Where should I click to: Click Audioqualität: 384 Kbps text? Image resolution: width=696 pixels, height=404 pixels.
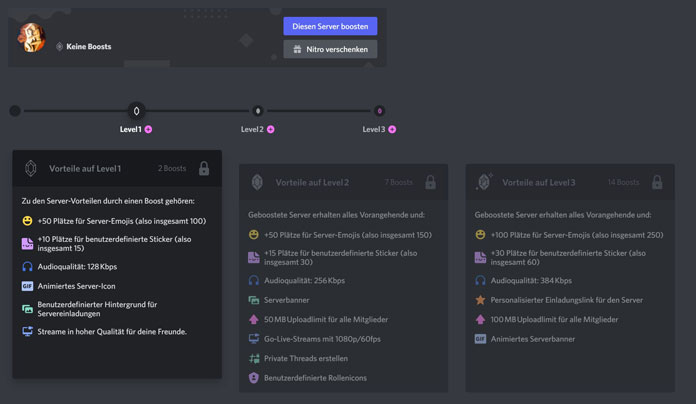coord(531,280)
